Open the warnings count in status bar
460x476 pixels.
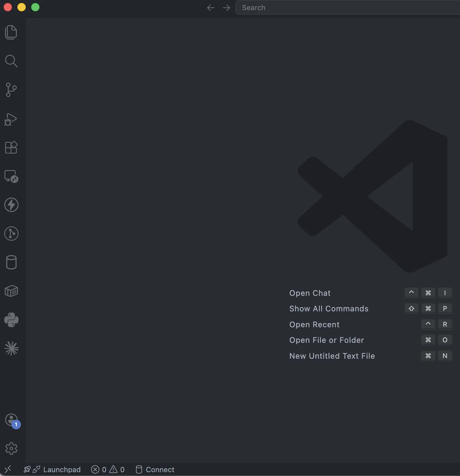click(x=117, y=469)
